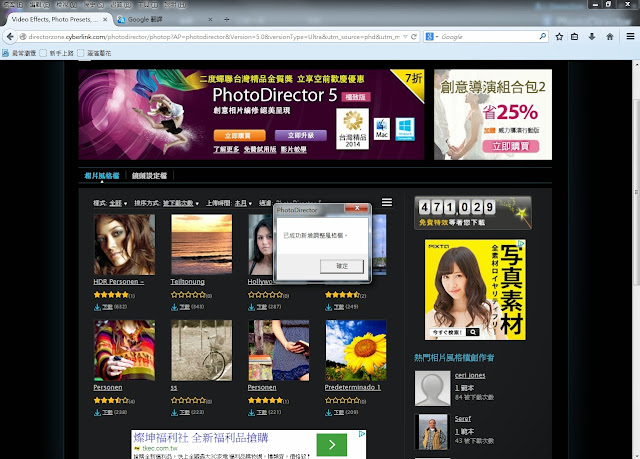Click the download icon under Hollywood preset
The width and height of the screenshot is (640, 459).
[x=251, y=307]
